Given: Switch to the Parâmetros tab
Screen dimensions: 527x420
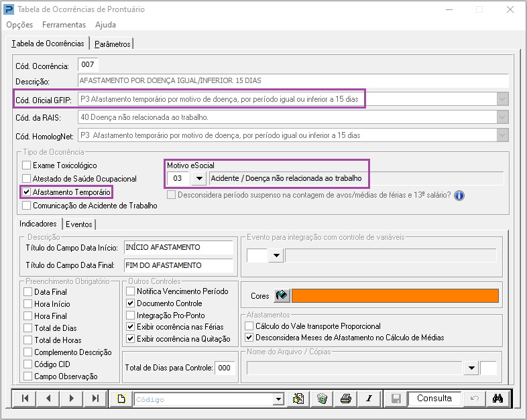Looking at the screenshot, I should [113, 44].
